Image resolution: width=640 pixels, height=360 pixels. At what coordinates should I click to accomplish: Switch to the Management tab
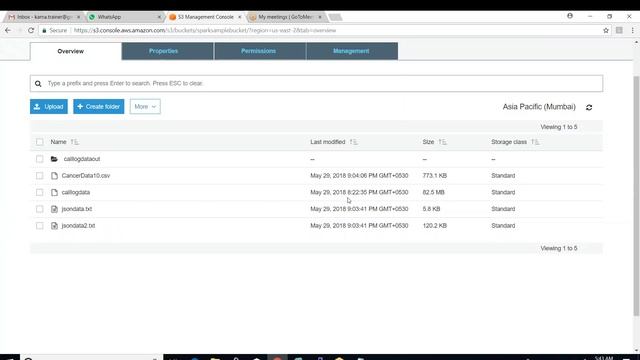coord(352,51)
